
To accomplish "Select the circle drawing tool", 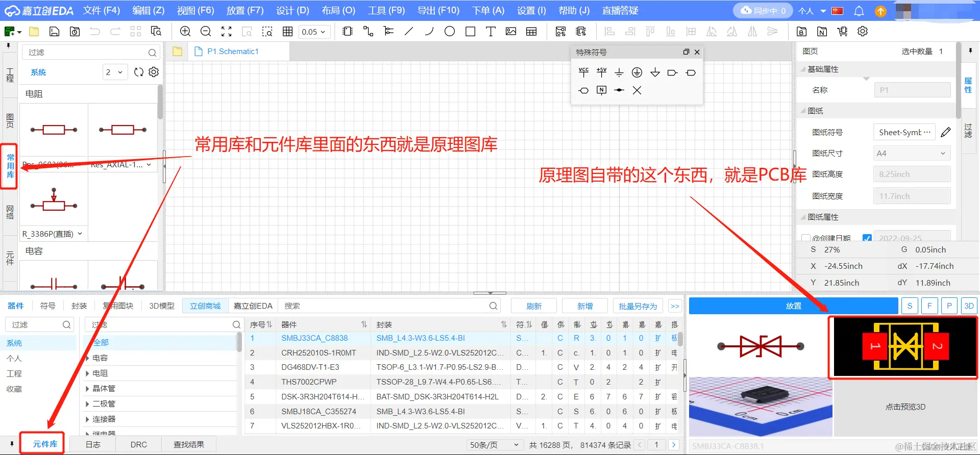I will pos(450,32).
